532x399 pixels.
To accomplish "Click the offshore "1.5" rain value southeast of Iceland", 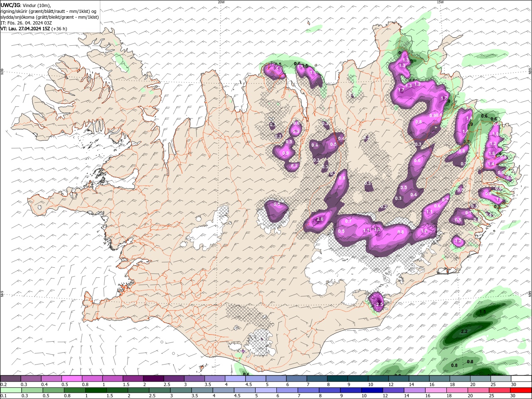I will pyautogui.click(x=483, y=312).
